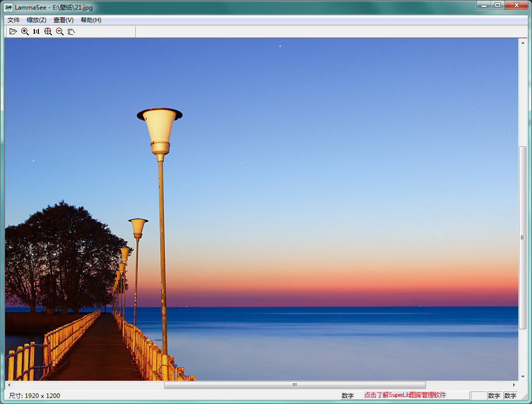Image resolution: width=532 pixels, height=404 pixels.
Task: Click the vertical scrollbar thumb
Action: pyautogui.click(x=522, y=238)
